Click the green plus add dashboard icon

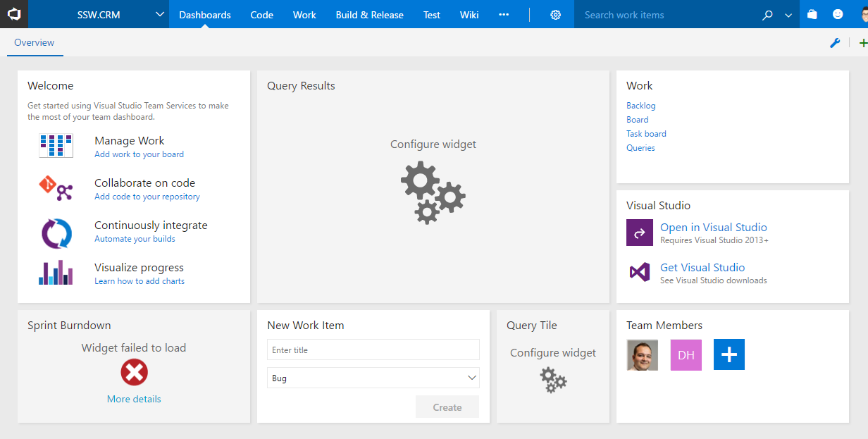point(863,43)
